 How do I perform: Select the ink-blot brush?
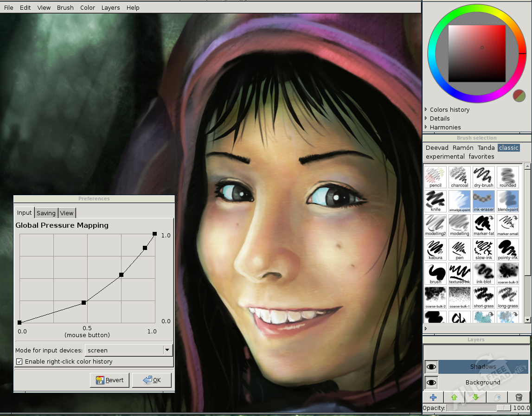click(483, 274)
